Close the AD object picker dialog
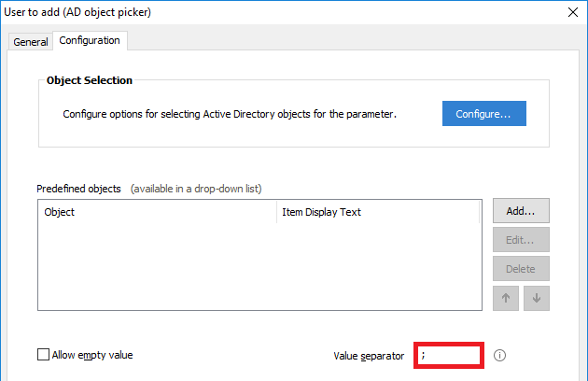The width and height of the screenshot is (588, 381). tap(572, 12)
